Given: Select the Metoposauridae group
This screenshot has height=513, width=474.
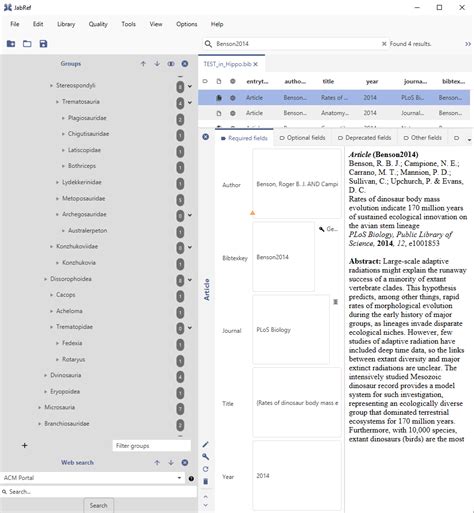Looking at the screenshot, I should coord(84,199).
